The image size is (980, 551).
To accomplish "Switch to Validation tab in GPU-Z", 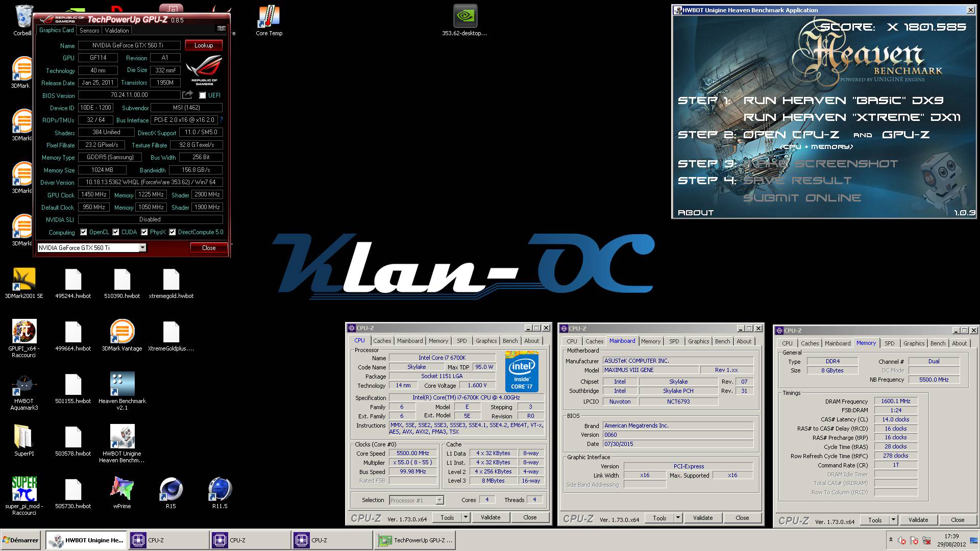I will click(x=117, y=31).
